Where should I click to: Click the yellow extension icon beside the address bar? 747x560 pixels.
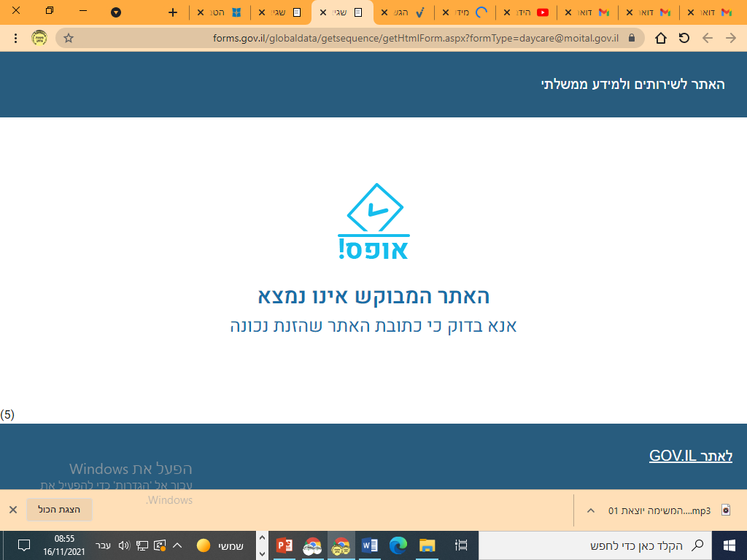[x=39, y=38]
